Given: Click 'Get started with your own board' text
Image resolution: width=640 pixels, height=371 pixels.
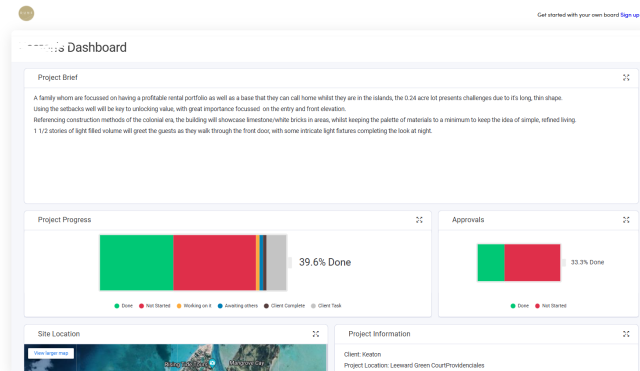Looking at the screenshot, I should [578, 15].
